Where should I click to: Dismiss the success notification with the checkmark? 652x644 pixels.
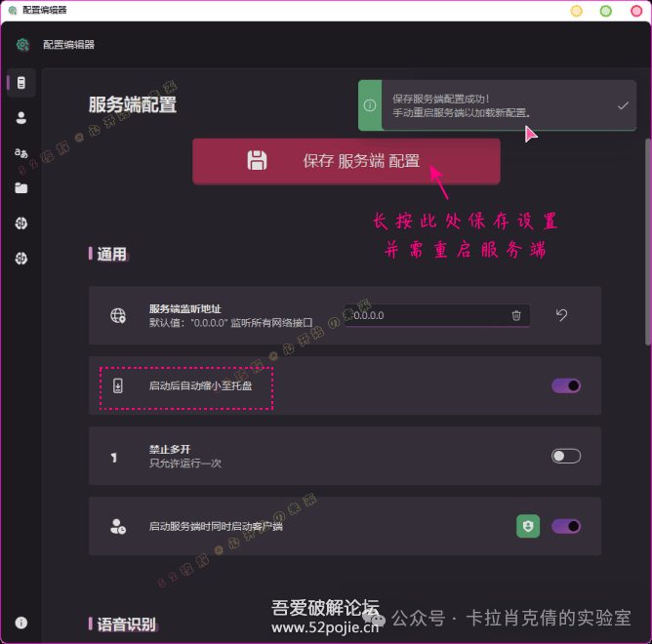(x=623, y=105)
